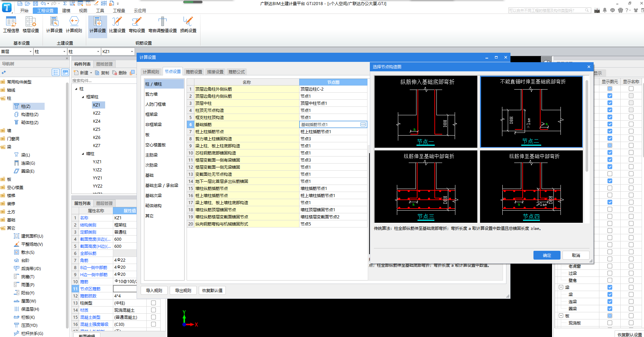Click 恢复默认设置 button in display panel
Screen dimensions: 644x337
click(629, 334)
